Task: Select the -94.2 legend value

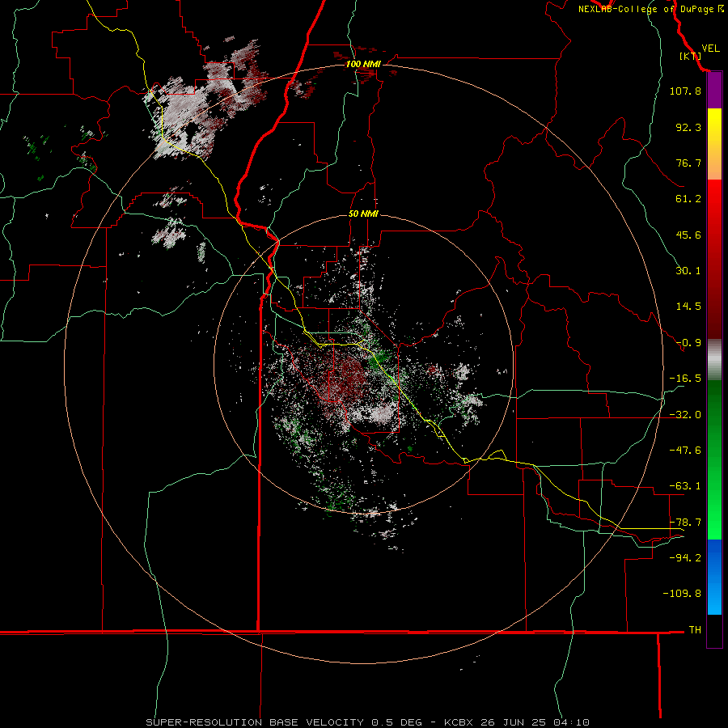Action: tap(685, 557)
